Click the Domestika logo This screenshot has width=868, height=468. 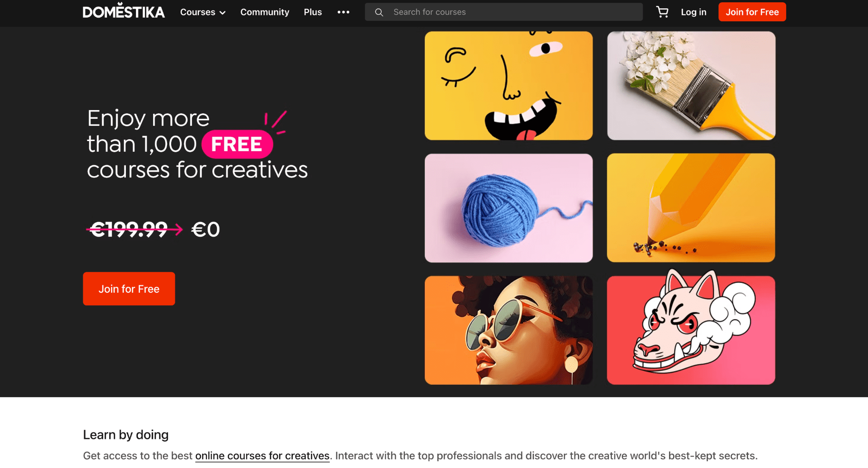point(124,11)
